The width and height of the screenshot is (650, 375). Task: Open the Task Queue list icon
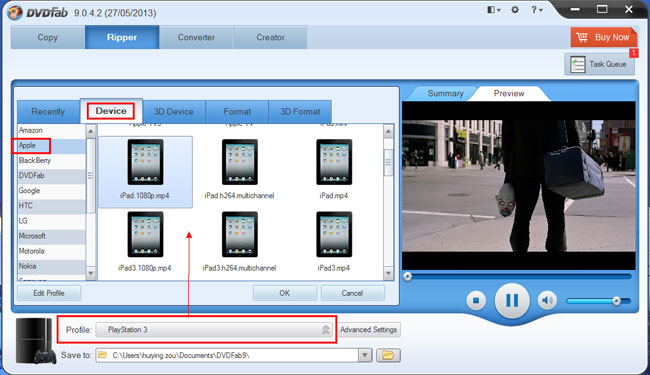(x=578, y=64)
